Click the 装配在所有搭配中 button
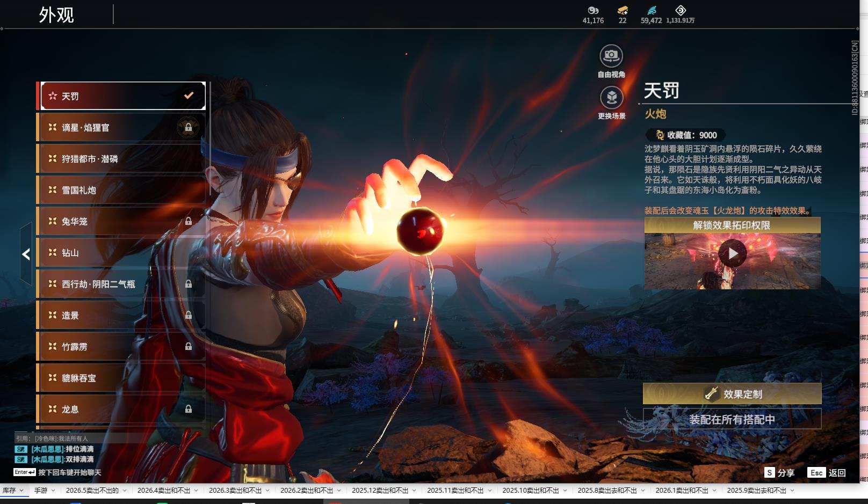The width and height of the screenshot is (868, 504). [x=732, y=419]
